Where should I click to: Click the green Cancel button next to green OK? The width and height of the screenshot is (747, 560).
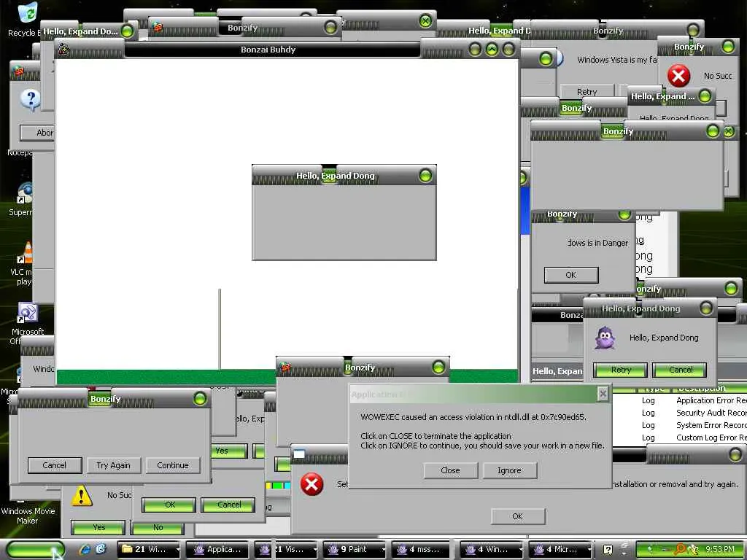(228, 505)
